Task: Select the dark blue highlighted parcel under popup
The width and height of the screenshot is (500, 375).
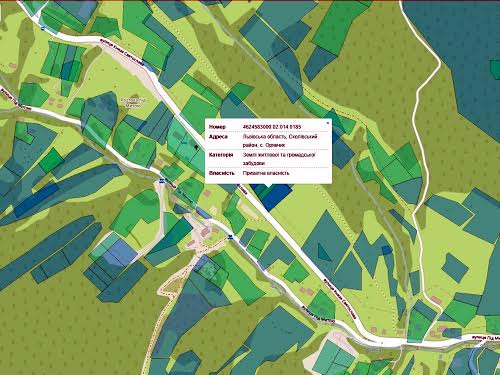Action: pyautogui.click(x=277, y=197)
